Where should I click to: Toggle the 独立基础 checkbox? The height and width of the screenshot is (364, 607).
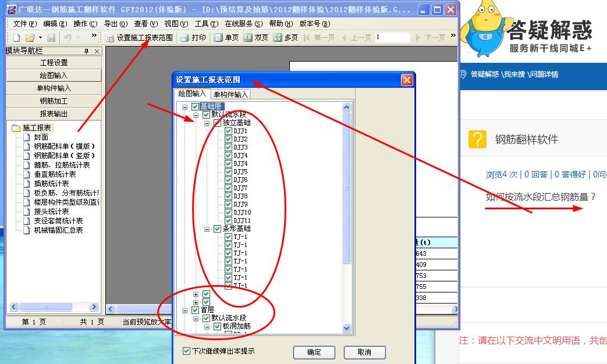pyautogui.click(x=217, y=123)
